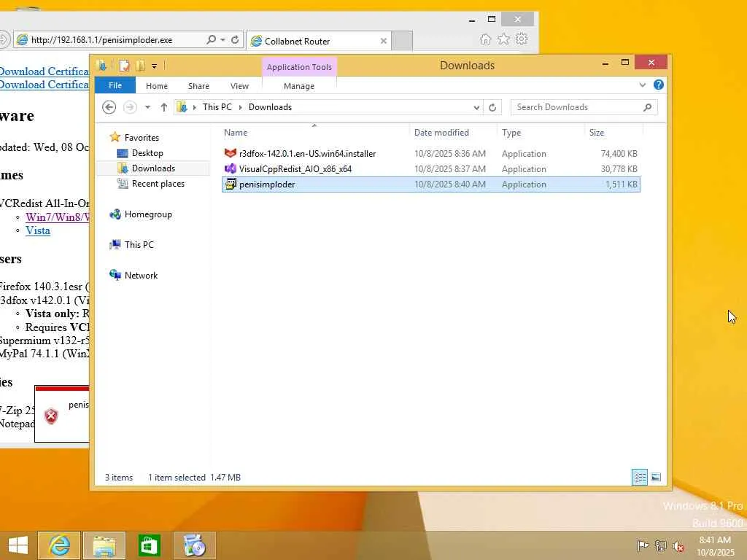Open Internet Explorer from taskbar

(59, 545)
